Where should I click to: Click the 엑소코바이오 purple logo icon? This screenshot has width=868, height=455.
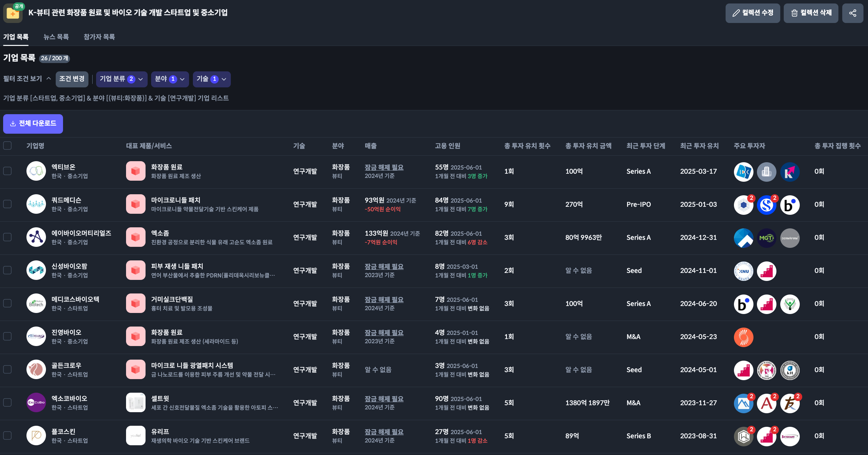point(36,402)
